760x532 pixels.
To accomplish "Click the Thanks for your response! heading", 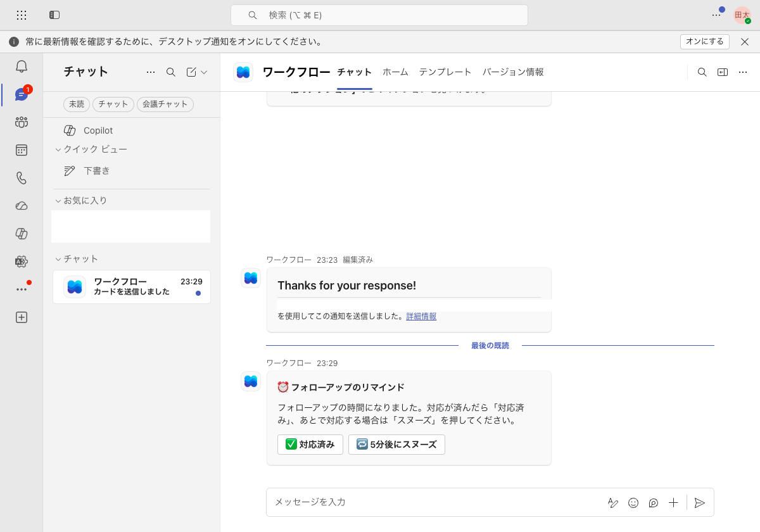I will [x=346, y=286].
